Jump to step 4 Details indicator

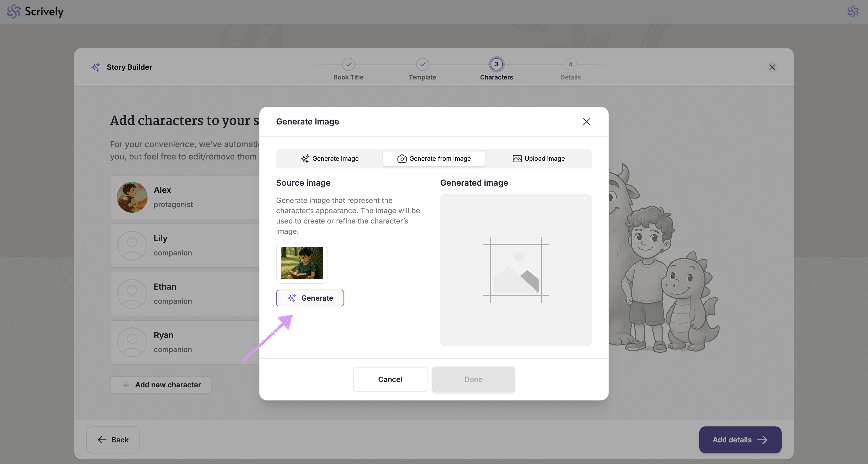point(570,64)
